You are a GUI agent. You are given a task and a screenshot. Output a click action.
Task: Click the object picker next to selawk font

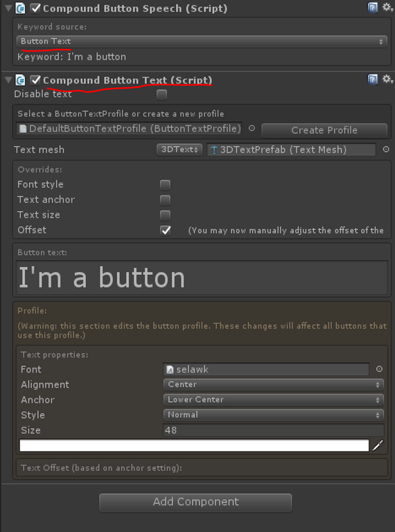pos(379,369)
